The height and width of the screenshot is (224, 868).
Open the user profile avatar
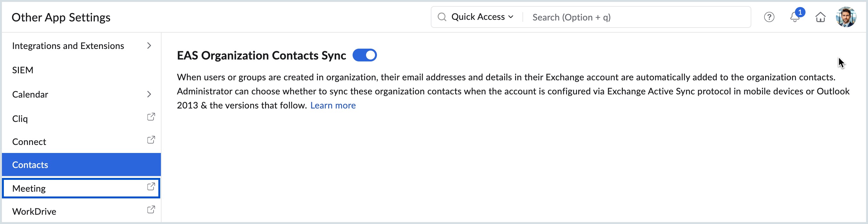click(846, 17)
